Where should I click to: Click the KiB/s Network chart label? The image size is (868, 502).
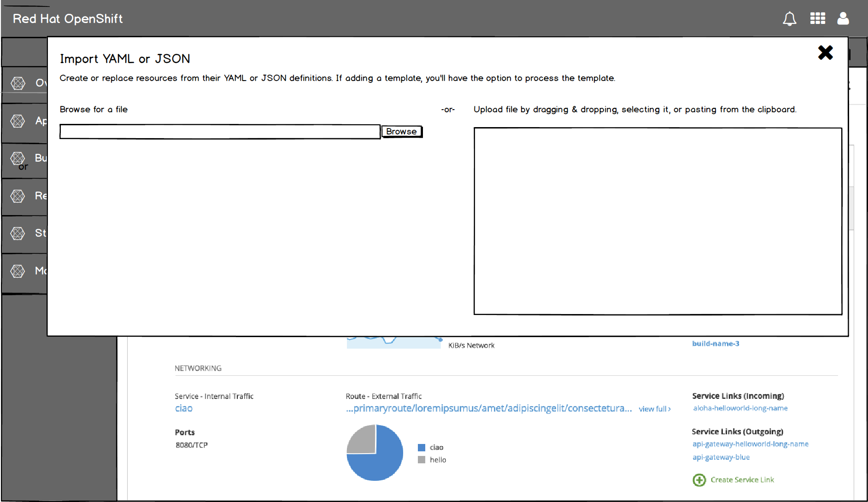point(471,345)
